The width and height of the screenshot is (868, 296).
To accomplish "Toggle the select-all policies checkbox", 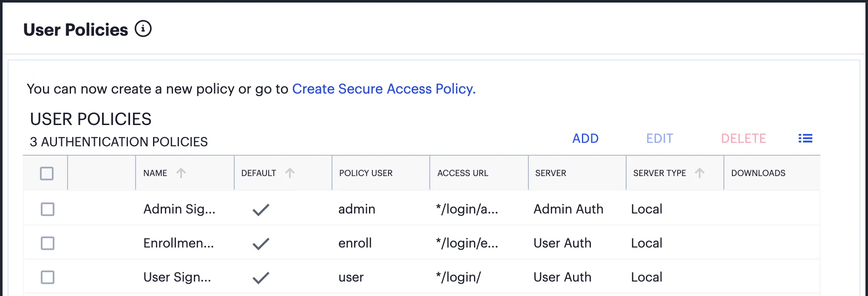I will tap(47, 174).
